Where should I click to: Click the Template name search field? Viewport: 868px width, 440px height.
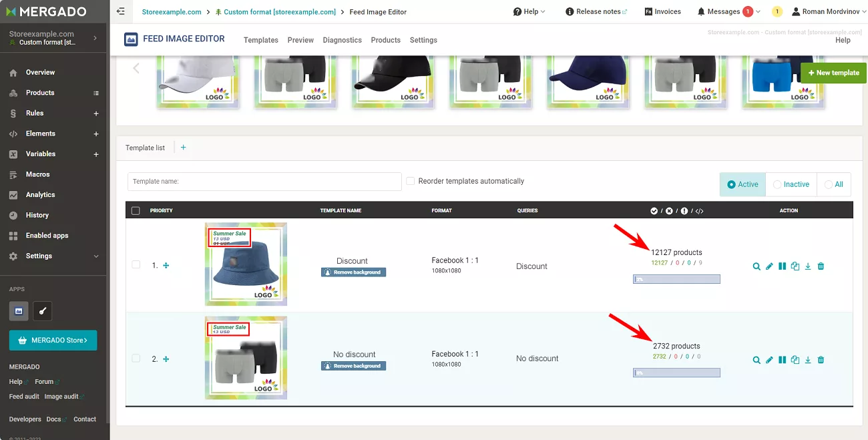pos(264,182)
